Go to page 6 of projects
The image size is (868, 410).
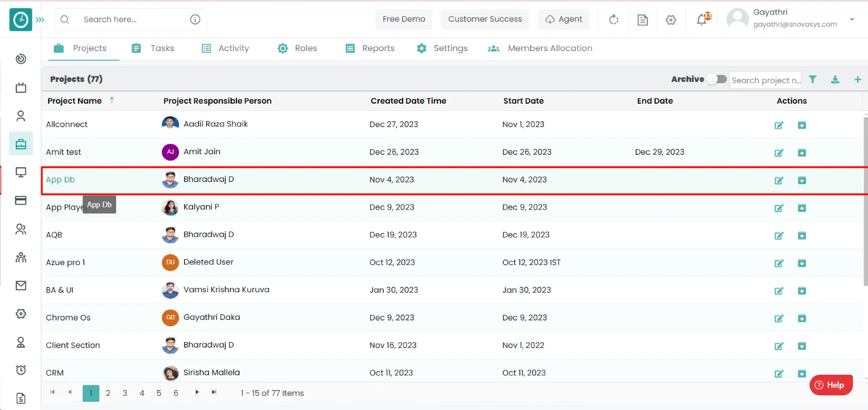click(176, 393)
